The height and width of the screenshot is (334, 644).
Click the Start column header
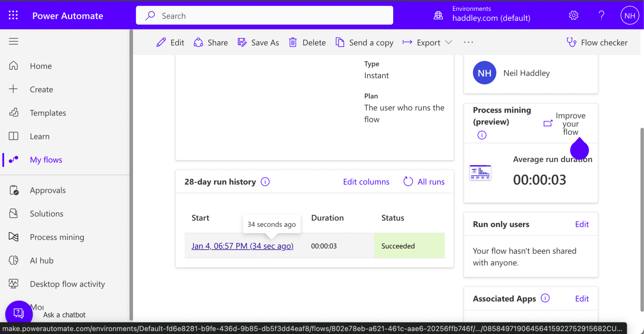[200, 218]
